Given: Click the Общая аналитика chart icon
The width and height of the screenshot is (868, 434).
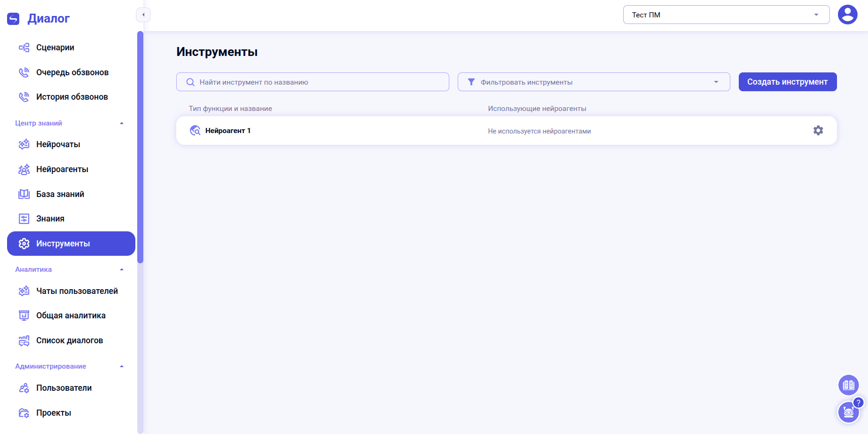Looking at the screenshot, I should 24,316.
